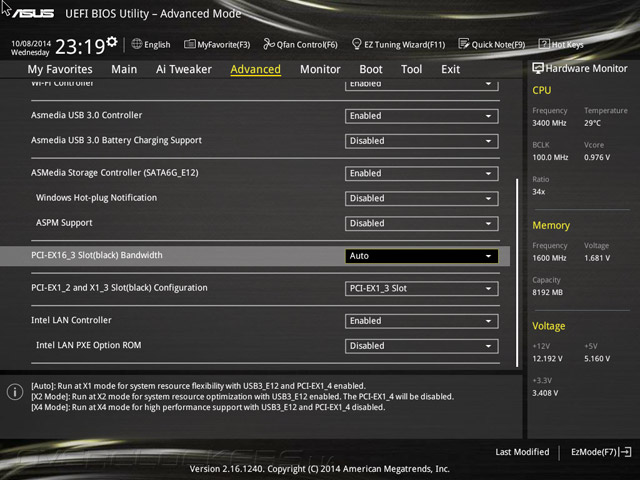Switch to the Main tab
The height and width of the screenshot is (480, 640).
[x=124, y=69]
